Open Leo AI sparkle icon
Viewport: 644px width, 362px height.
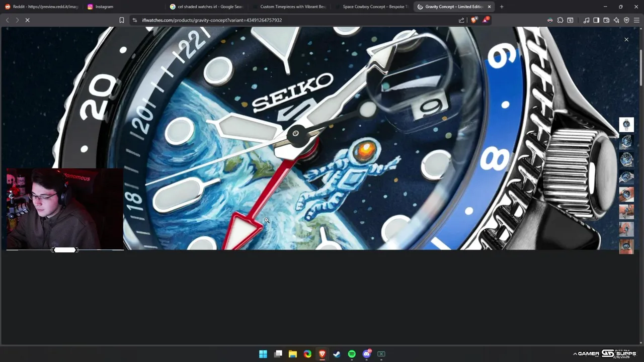tap(616, 20)
